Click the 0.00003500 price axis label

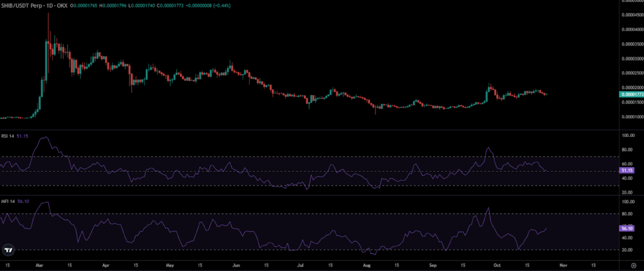pos(633,44)
